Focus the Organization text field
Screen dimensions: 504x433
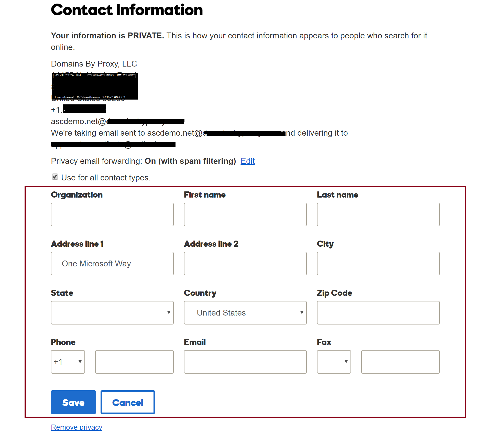coord(112,214)
